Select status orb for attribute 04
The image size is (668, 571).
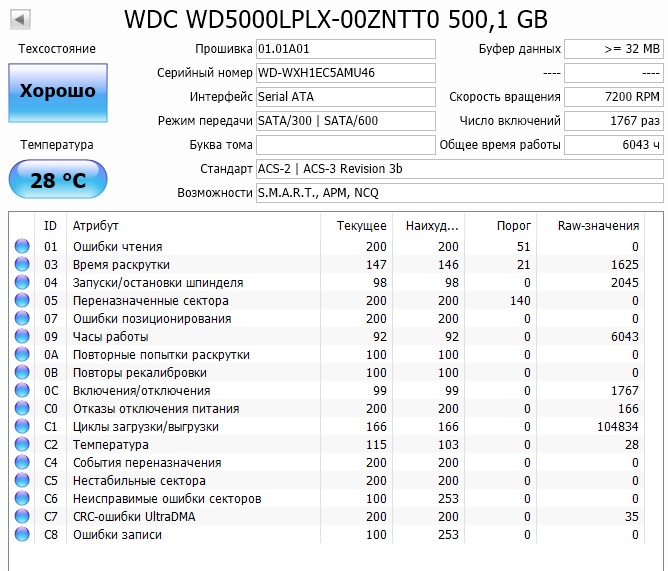tap(22, 282)
